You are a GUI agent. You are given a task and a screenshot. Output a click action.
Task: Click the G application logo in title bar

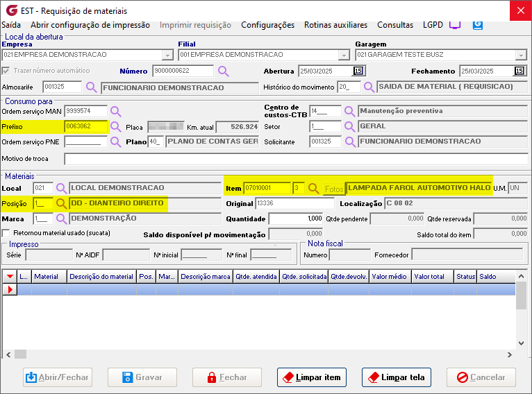[12, 10]
